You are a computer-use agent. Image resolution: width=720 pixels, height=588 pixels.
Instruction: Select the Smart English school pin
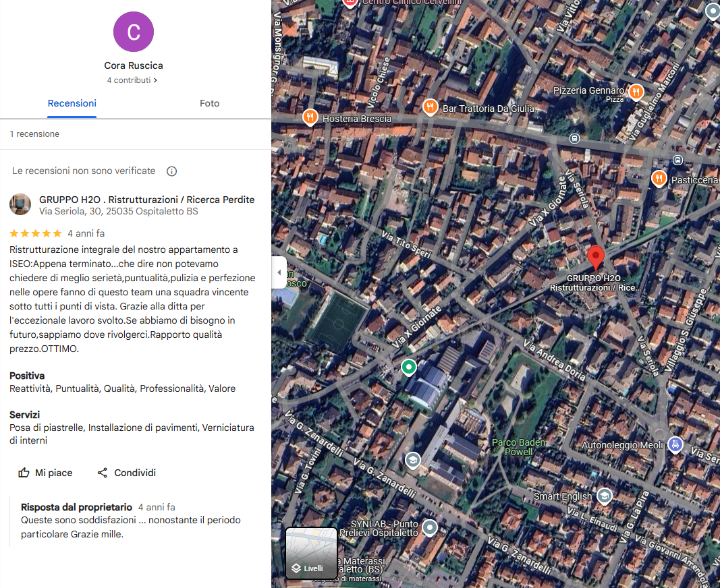605,496
